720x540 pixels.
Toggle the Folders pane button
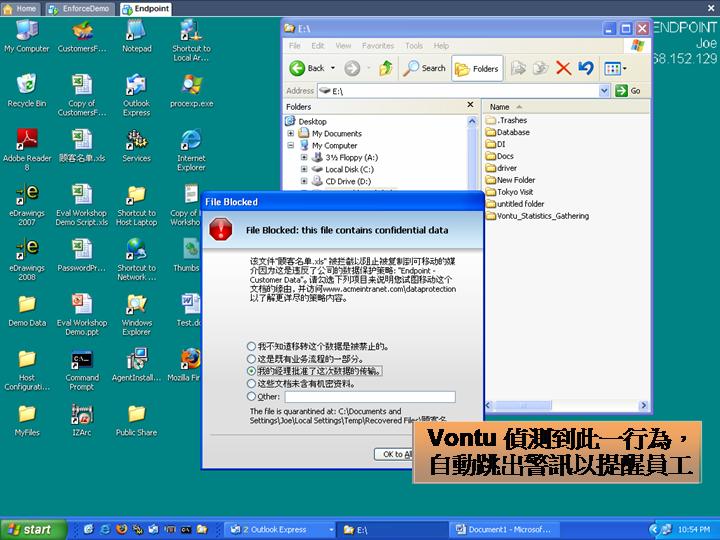click(477, 68)
